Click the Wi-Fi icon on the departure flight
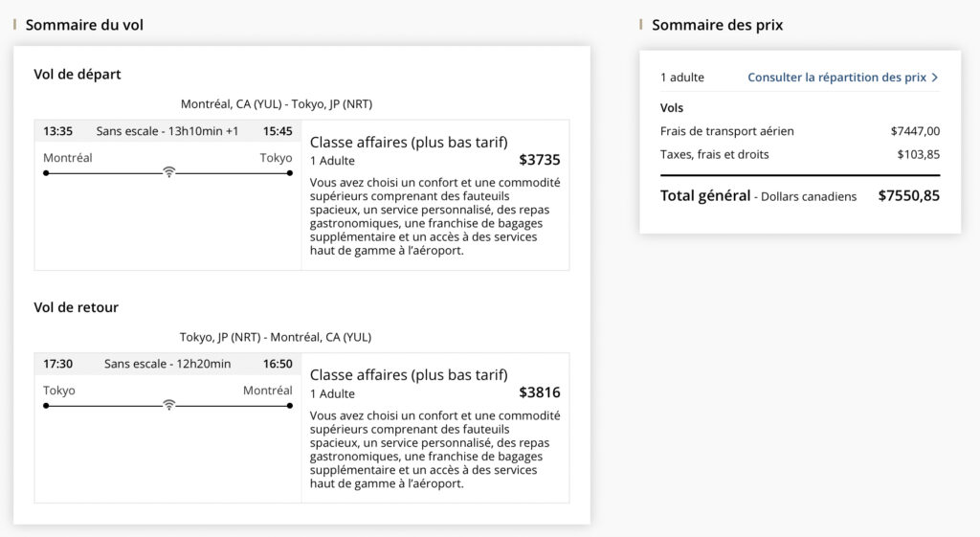 [x=168, y=172]
